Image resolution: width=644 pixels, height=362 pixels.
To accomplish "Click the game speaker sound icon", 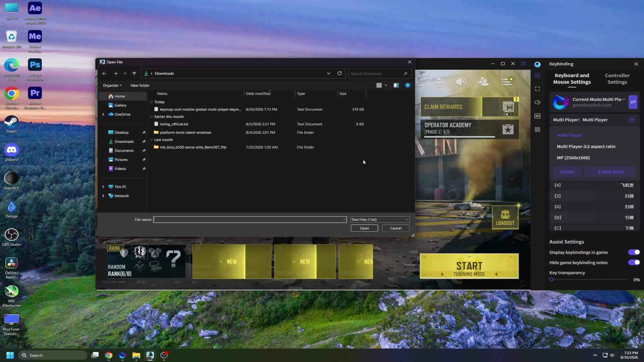I will pos(461,82).
